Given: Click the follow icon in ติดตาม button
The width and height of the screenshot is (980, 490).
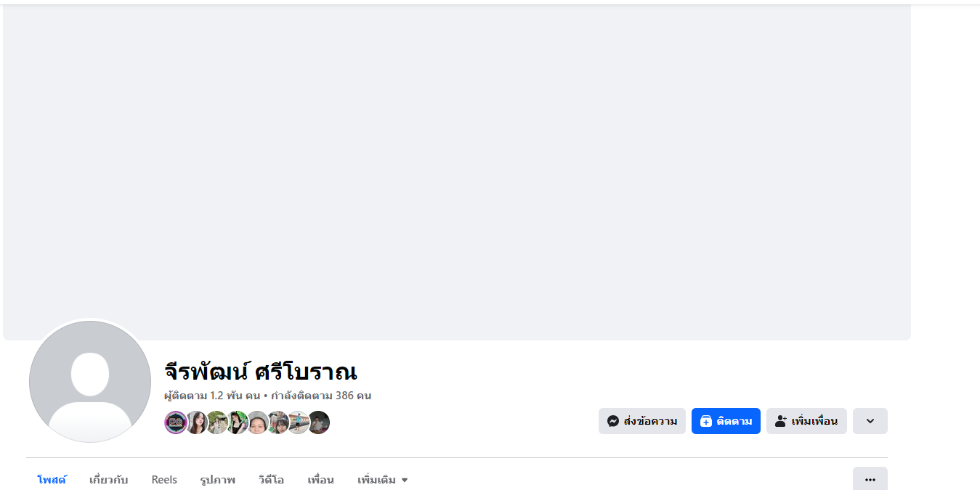Looking at the screenshot, I should 705,421.
